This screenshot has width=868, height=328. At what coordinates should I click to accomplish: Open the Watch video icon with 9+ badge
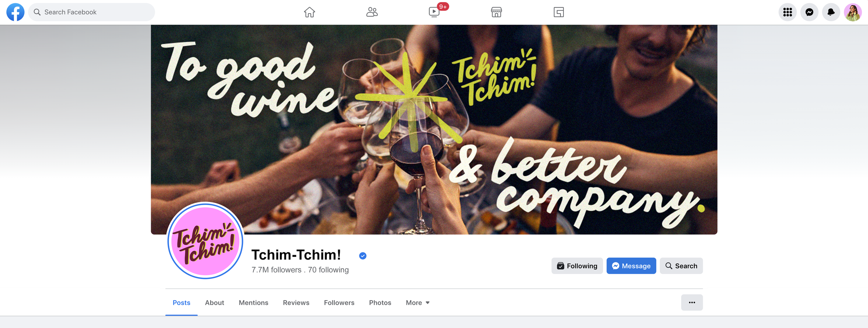pyautogui.click(x=434, y=12)
